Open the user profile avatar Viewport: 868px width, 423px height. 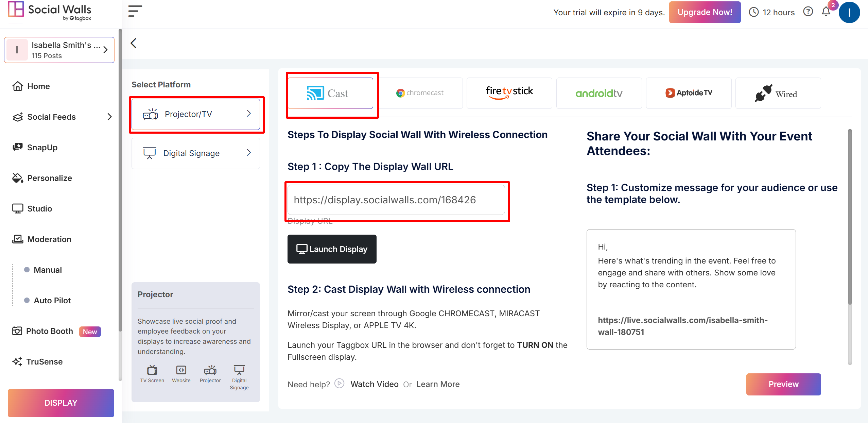[x=849, y=12]
